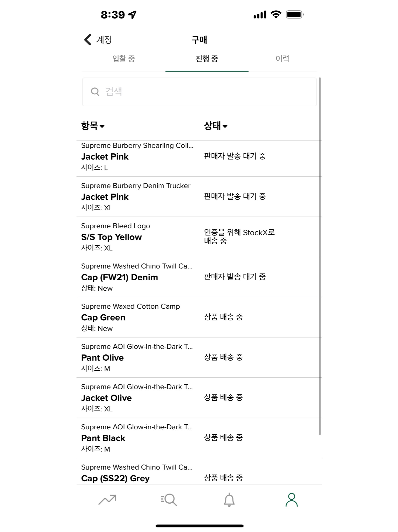Go back to 계정 with the chevron
Screen dimensions: 398x532
tap(87, 40)
